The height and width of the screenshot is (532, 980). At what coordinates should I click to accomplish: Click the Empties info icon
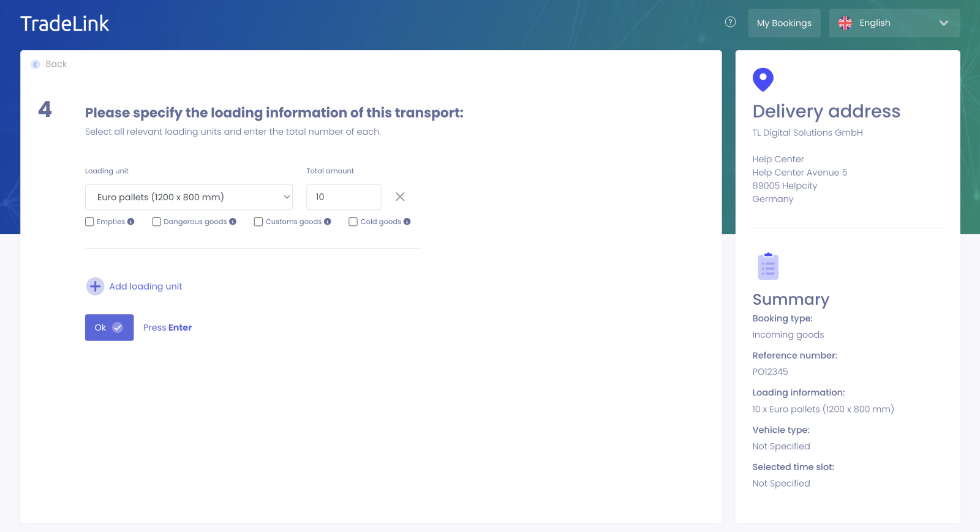click(x=131, y=222)
